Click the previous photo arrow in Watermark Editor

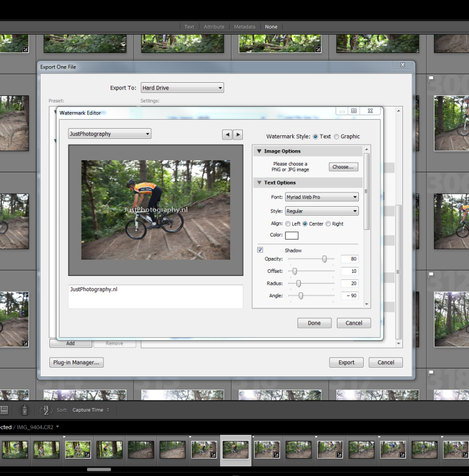[227, 135]
